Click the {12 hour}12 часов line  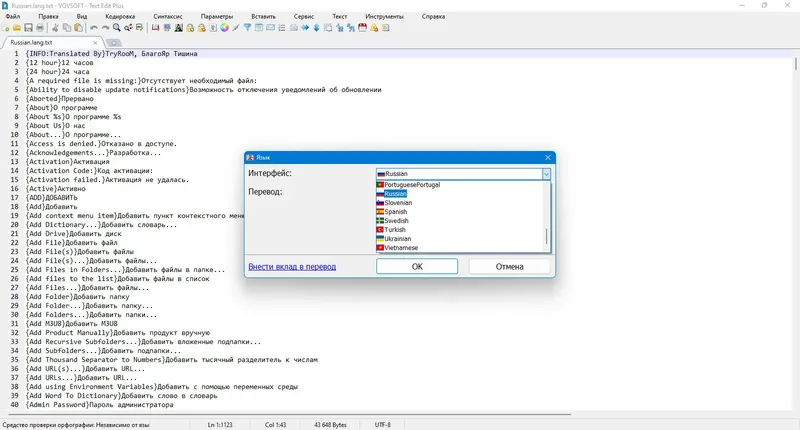(60, 63)
